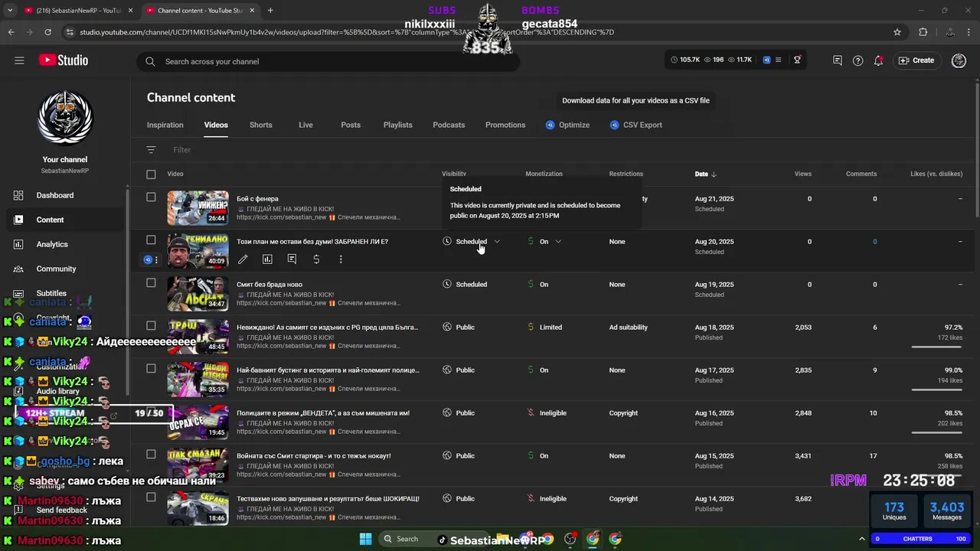This screenshot has width=980, height=551.
Task: Click the like ratio bar under 97.2%
Action: [937, 347]
